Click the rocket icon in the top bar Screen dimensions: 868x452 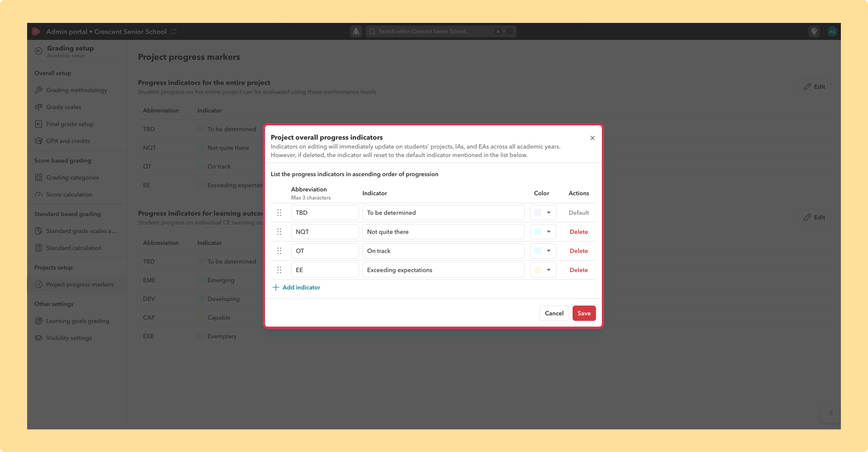point(356,31)
